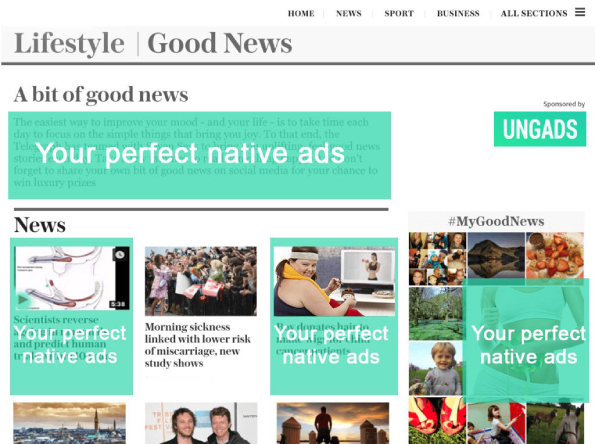The image size is (595, 444).
Task: Open the Good News heading link
Action: click(x=220, y=43)
